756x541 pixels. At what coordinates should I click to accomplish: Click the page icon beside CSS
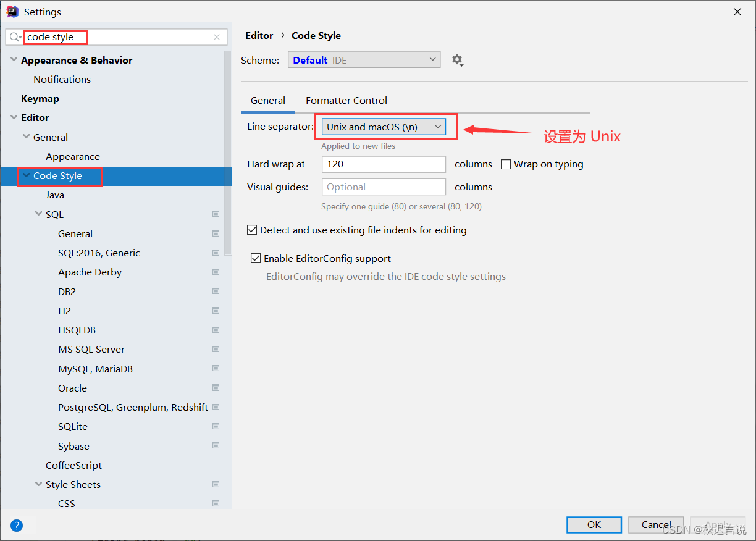[216, 503]
